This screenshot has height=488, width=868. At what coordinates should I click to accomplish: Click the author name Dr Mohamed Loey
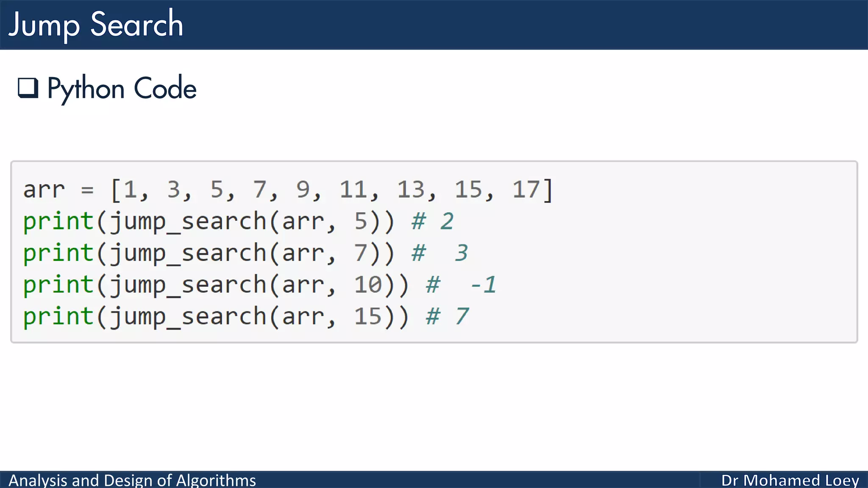(x=790, y=480)
